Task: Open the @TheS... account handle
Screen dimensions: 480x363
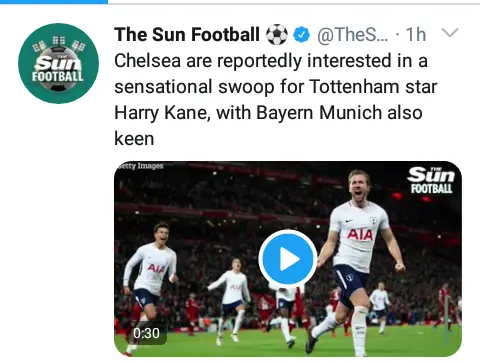Action: (352, 35)
